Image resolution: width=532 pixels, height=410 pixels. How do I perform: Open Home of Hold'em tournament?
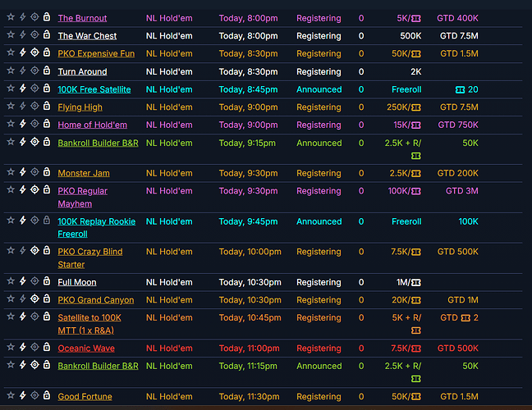tap(92, 125)
